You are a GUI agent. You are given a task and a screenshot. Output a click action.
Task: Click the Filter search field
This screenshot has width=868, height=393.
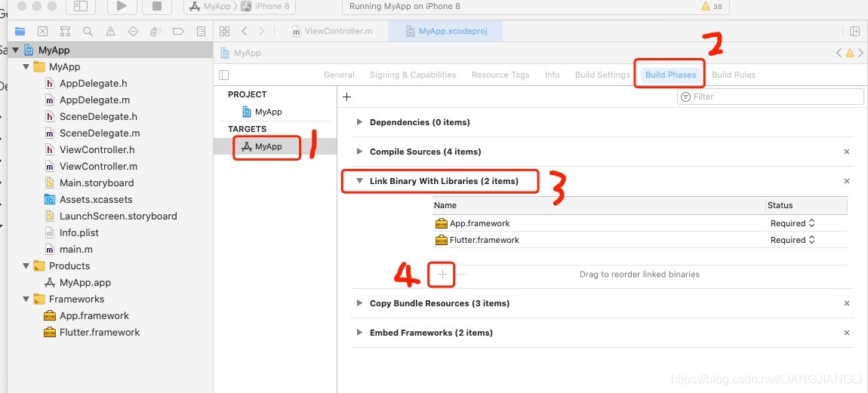770,97
